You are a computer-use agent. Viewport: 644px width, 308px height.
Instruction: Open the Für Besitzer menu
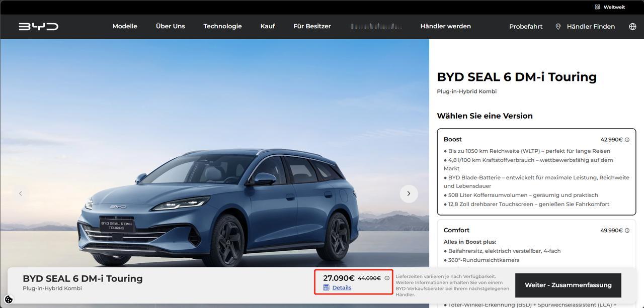[x=312, y=26]
